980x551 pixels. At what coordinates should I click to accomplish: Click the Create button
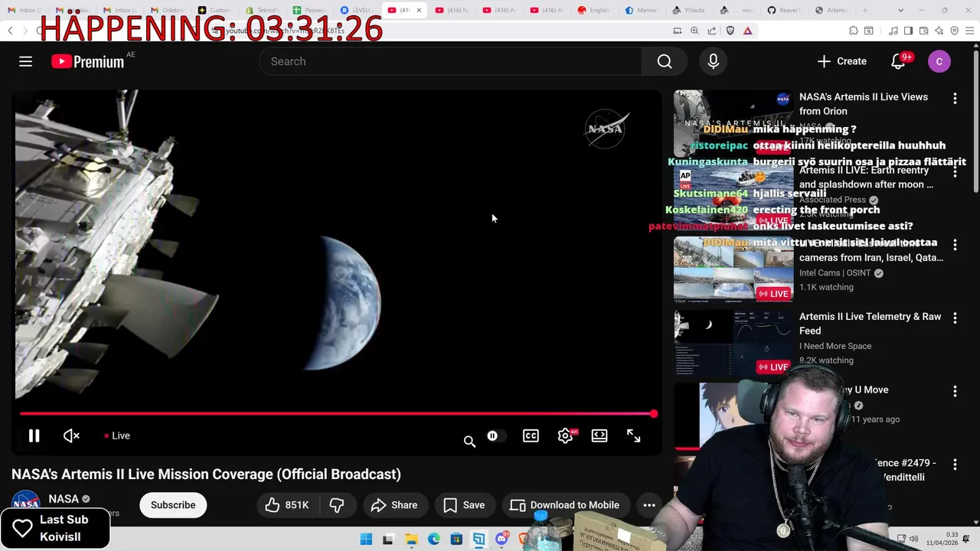(841, 61)
